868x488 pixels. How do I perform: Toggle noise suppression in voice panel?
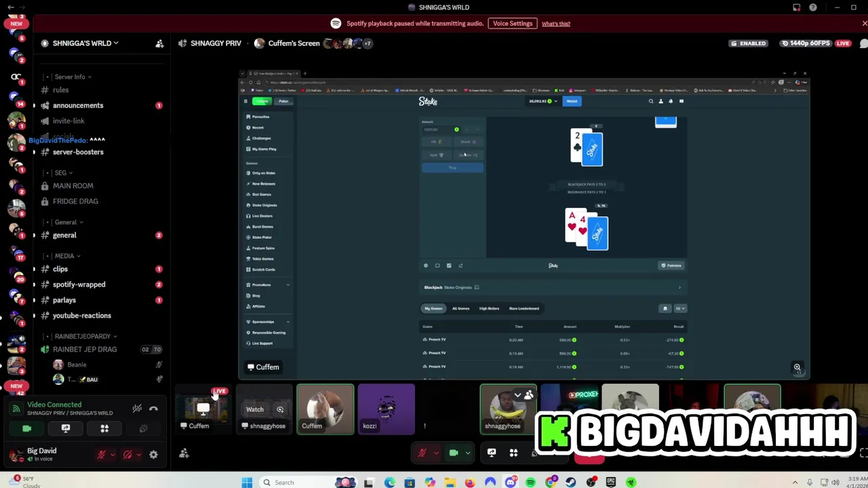click(x=137, y=409)
